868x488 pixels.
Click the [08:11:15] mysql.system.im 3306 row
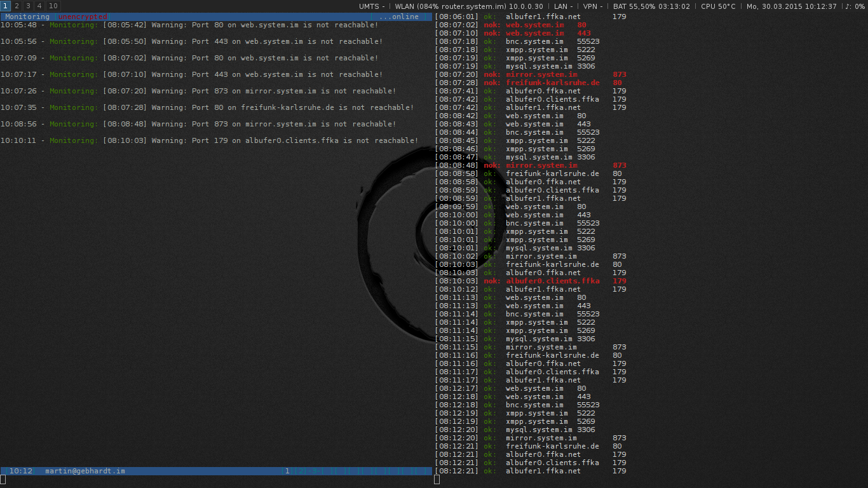click(x=515, y=339)
